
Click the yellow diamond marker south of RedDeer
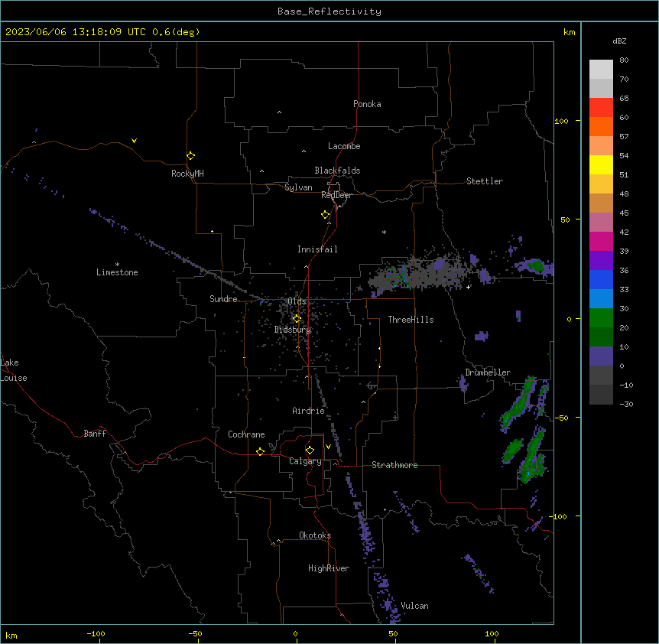click(x=326, y=214)
